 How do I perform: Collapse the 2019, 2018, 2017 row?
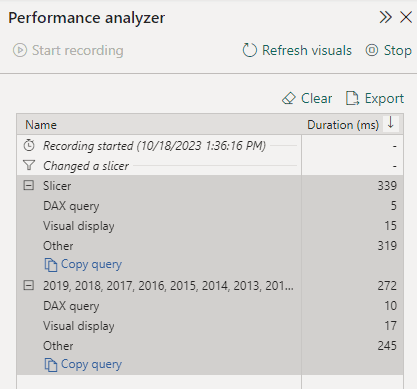(x=29, y=285)
